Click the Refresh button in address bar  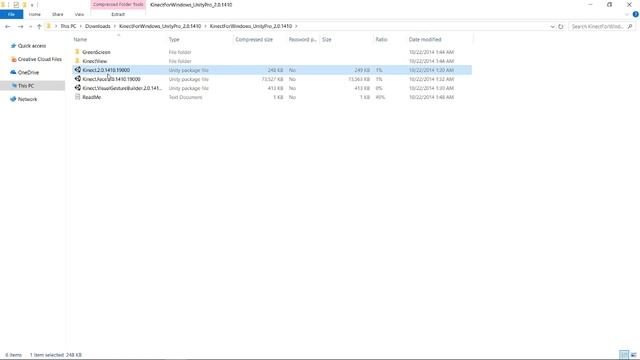[x=561, y=27]
